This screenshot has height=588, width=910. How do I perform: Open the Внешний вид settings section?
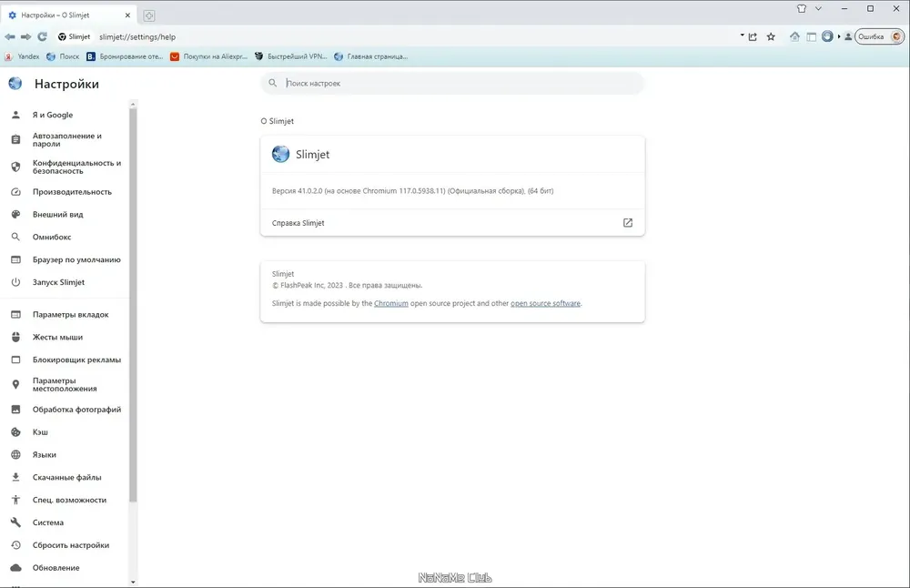click(65, 214)
